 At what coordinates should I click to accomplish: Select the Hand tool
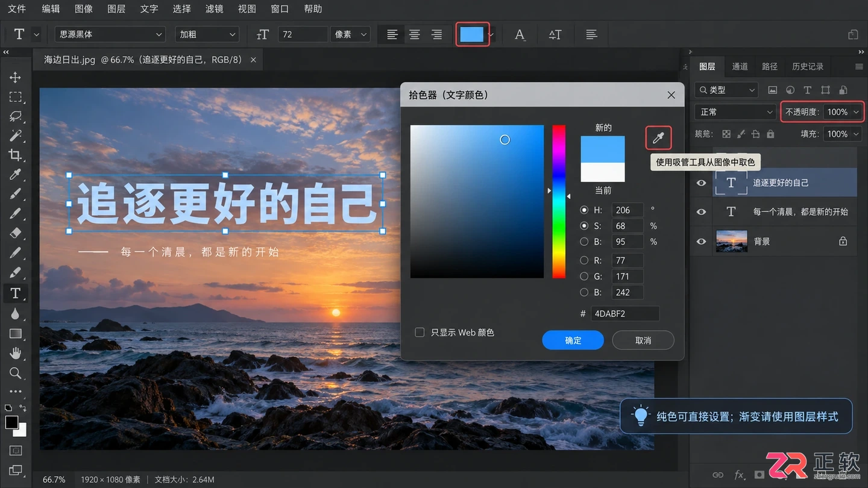[16, 353]
